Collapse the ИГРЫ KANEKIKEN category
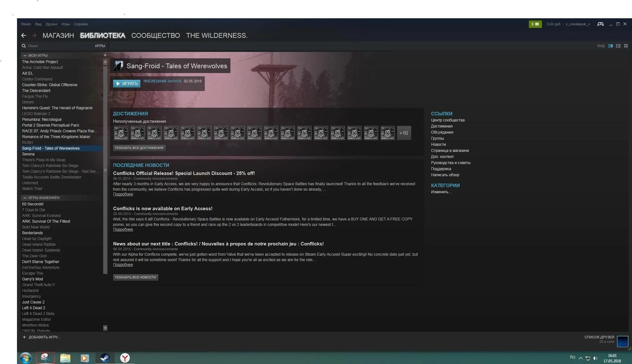This screenshot has height=364, width=632. coord(25,198)
